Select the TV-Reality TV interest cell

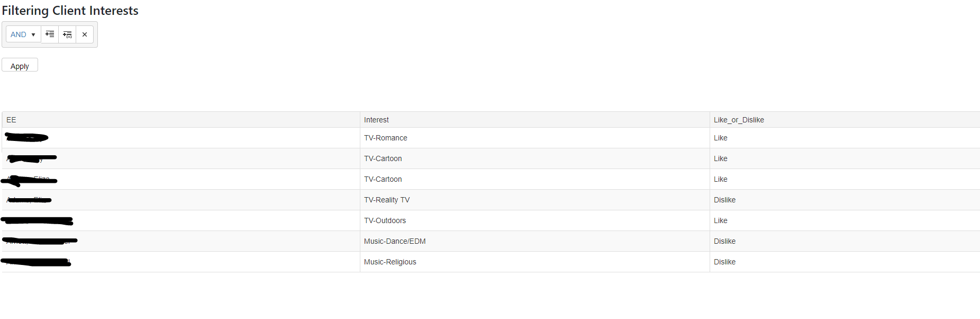point(387,200)
